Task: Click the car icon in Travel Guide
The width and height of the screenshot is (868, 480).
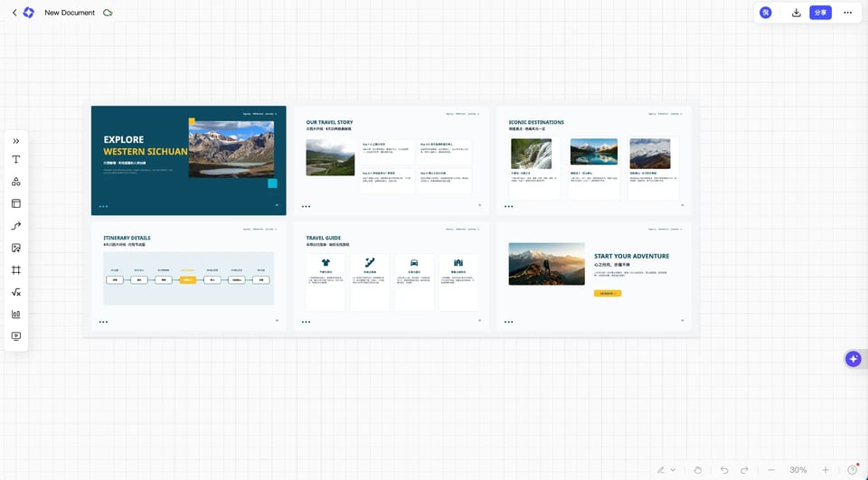Action: point(414,263)
